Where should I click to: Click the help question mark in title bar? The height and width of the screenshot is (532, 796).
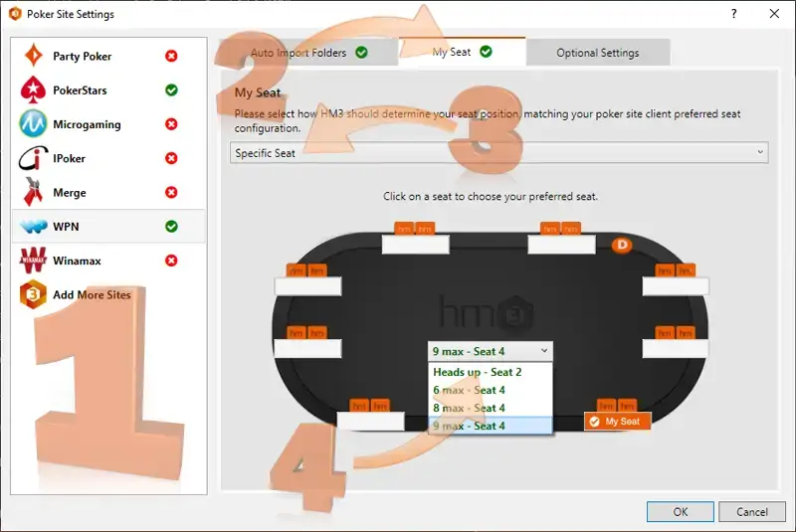click(733, 14)
